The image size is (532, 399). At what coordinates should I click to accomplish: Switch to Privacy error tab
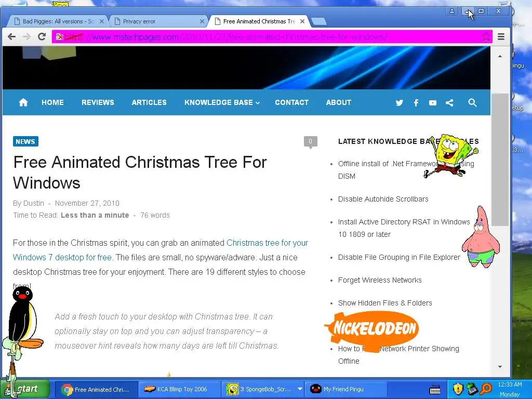coord(156,21)
